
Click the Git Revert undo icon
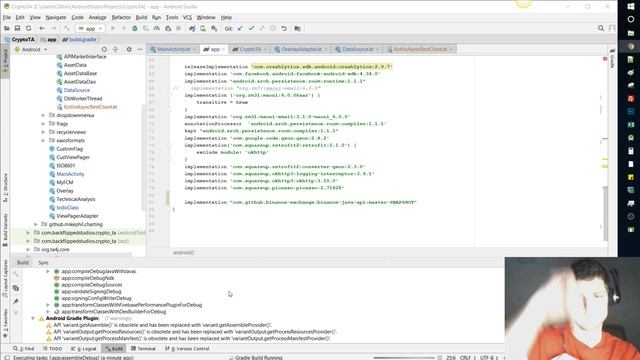click(x=284, y=28)
